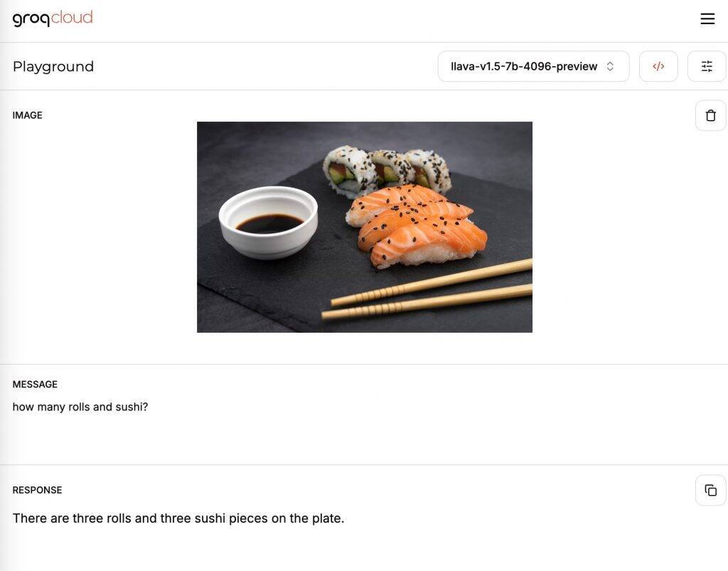Click the response text about three rolls
Viewport: 728px width, 571px height.
point(178,518)
